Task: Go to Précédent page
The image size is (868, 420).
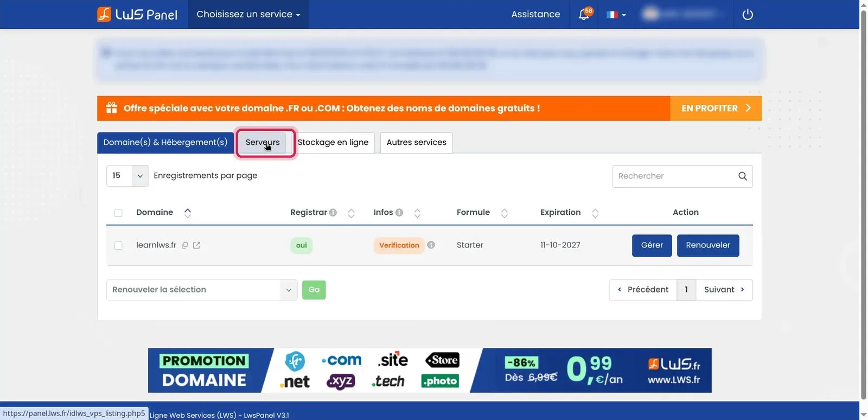Action: [x=643, y=290]
